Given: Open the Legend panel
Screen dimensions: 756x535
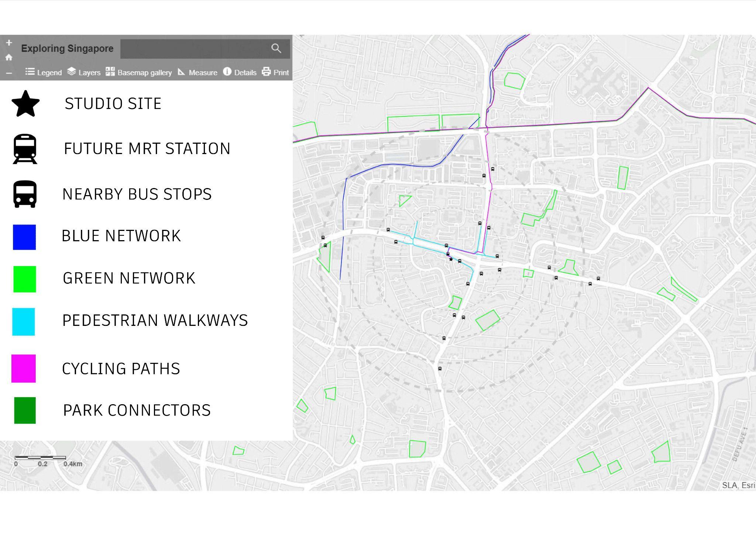Looking at the screenshot, I should [x=43, y=72].
